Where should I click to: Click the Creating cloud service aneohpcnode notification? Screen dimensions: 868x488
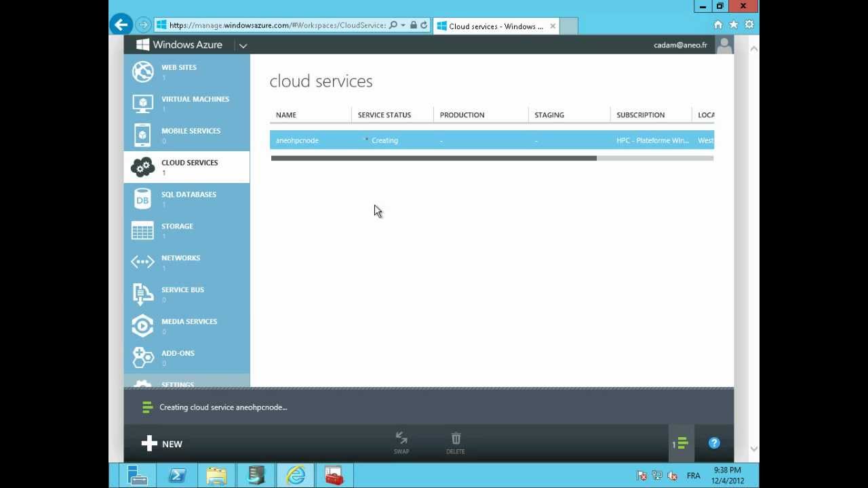point(223,407)
